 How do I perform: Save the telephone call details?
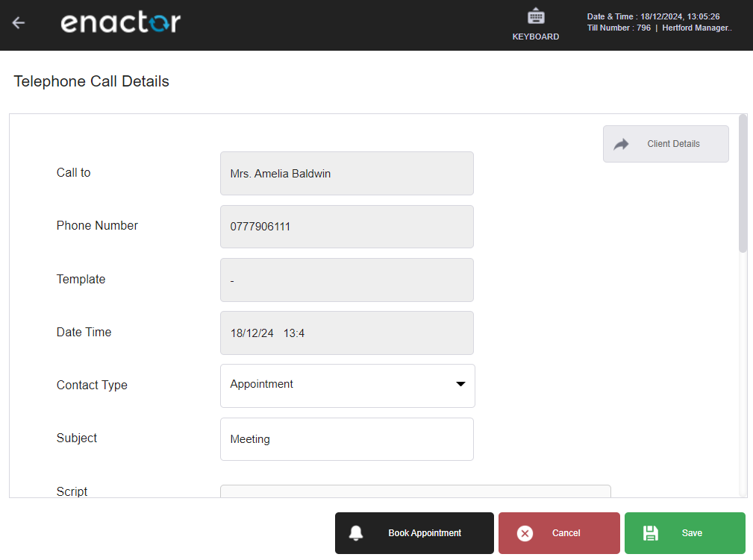coord(685,533)
